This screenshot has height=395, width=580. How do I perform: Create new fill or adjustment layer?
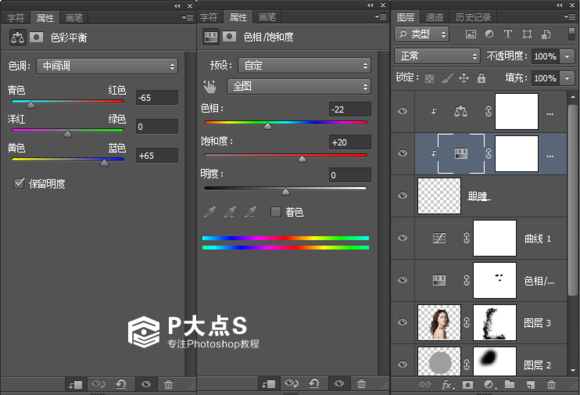coord(490,385)
